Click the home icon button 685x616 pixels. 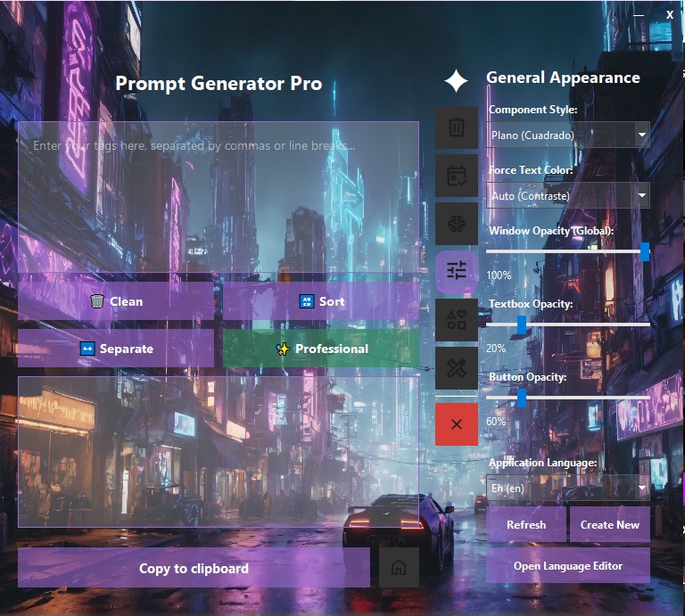point(399,567)
